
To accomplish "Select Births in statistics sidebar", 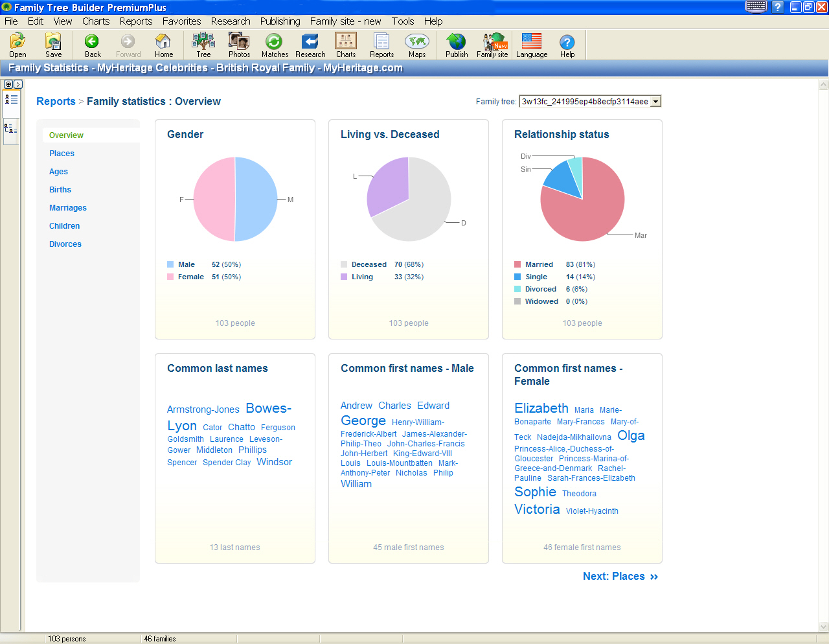I will tap(60, 190).
